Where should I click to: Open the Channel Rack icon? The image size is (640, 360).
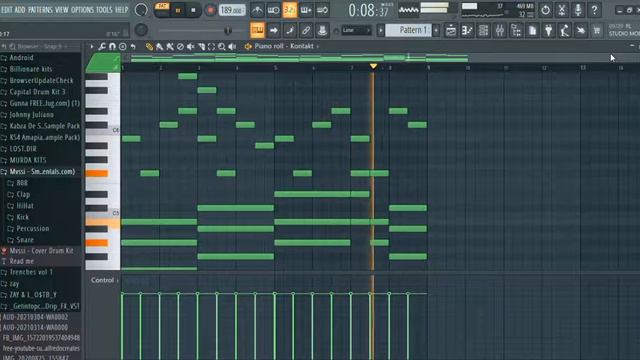483,30
